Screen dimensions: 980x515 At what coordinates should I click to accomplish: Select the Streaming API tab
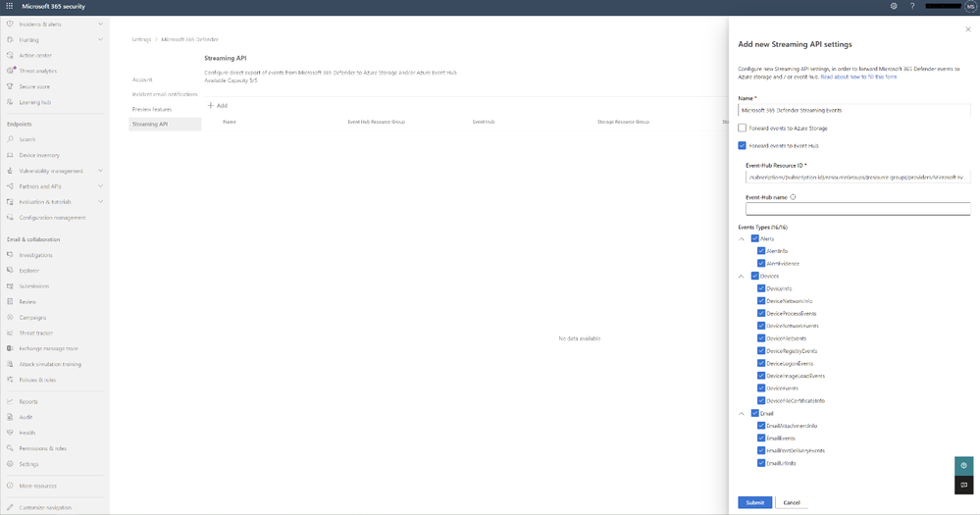pos(165,124)
